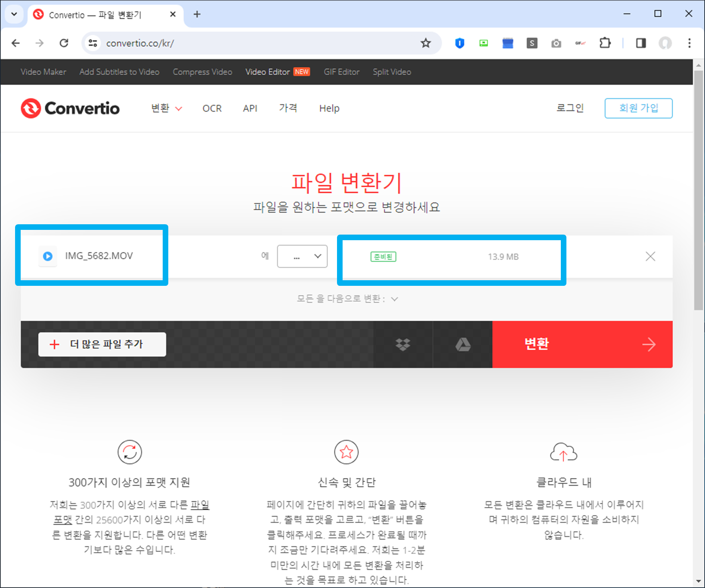Image resolution: width=705 pixels, height=588 pixels.
Task: Click the GIF extension icon in toolbar
Action: (580, 43)
